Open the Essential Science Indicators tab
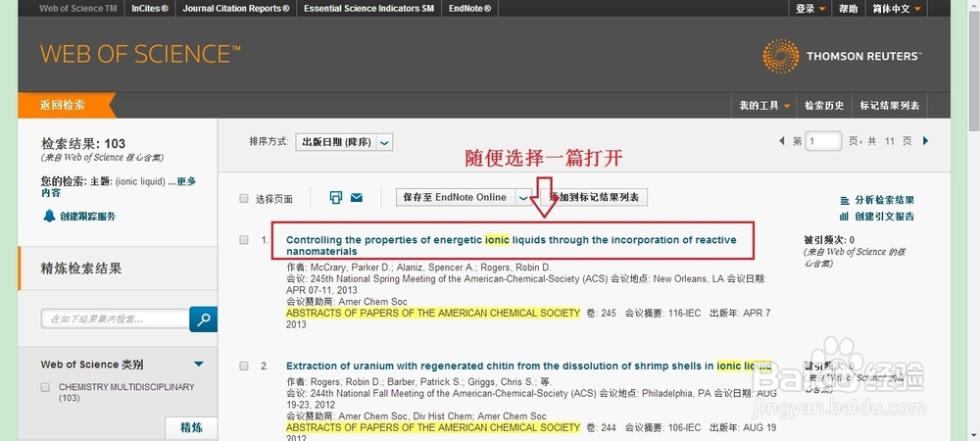Viewport: 980px width, 441px height. point(369,9)
